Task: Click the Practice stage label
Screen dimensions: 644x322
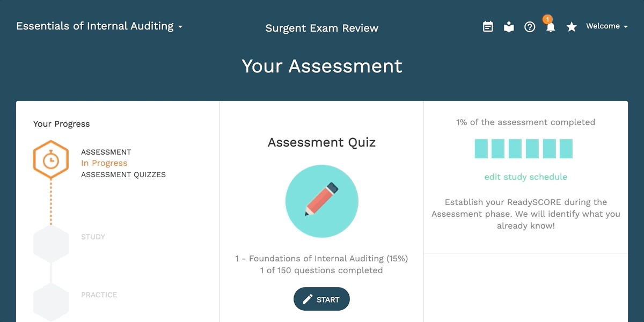Action: tap(99, 295)
